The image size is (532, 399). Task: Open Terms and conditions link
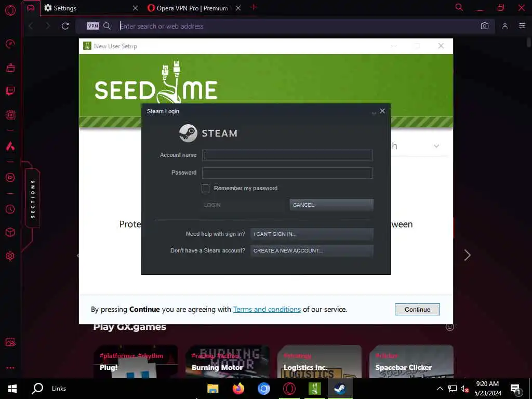(x=267, y=310)
